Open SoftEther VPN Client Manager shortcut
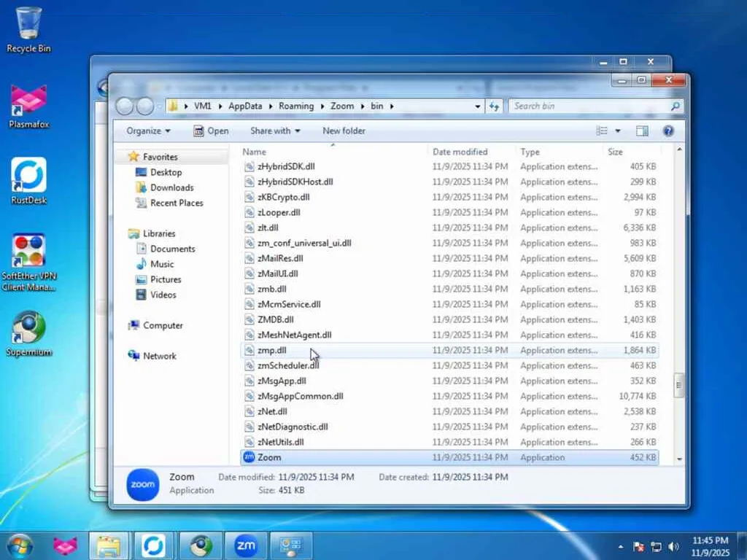747x560 pixels. pyautogui.click(x=28, y=262)
